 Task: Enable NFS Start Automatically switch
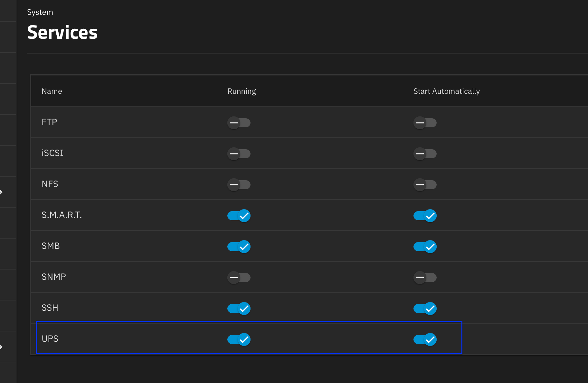point(425,185)
